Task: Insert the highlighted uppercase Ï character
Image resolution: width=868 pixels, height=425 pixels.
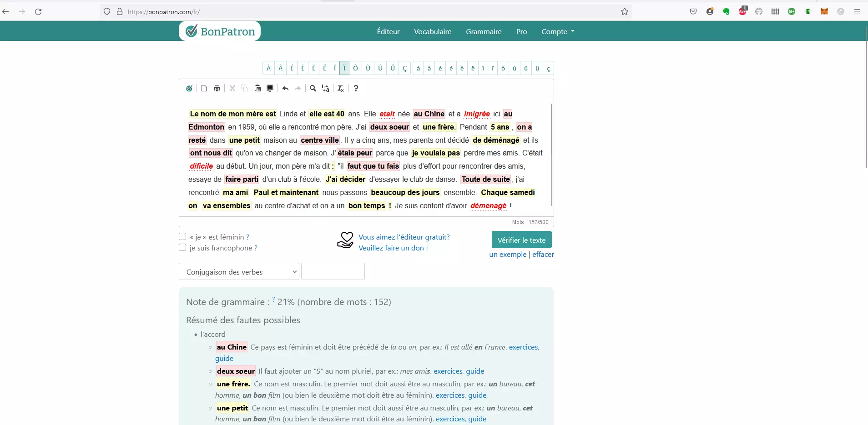Action: 344,68
